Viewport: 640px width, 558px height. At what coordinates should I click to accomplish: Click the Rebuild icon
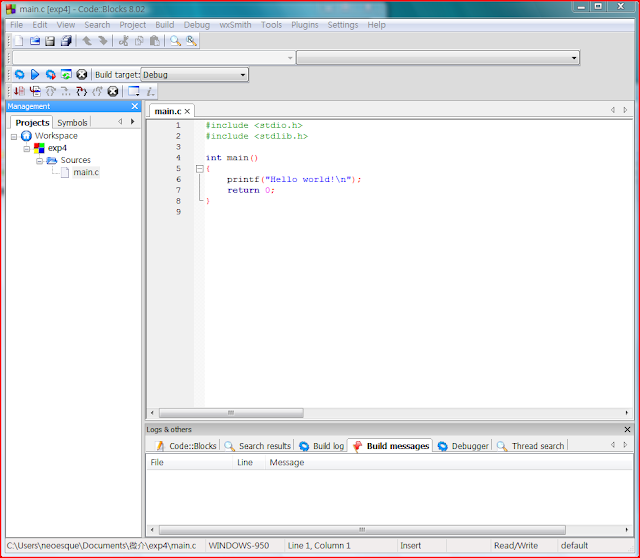tap(66, 75)
